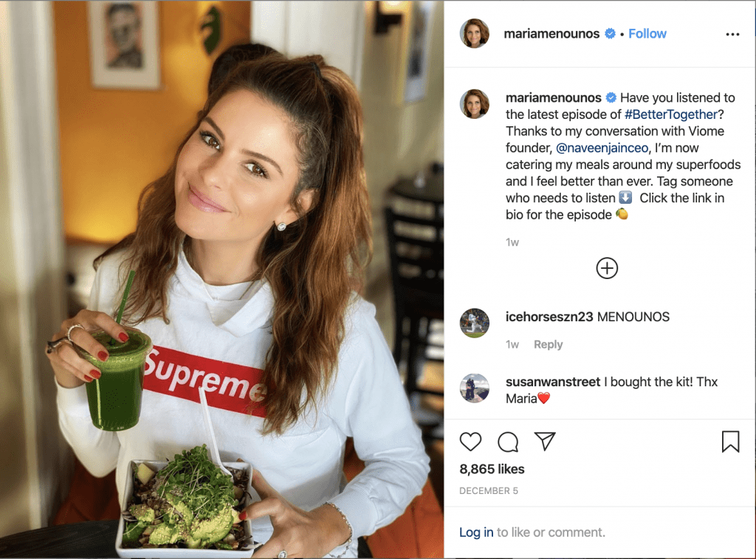Click the Log in link at the bottom
This screenshot has height=559, width=756.
pyautogui.click(x=475, y=532)
